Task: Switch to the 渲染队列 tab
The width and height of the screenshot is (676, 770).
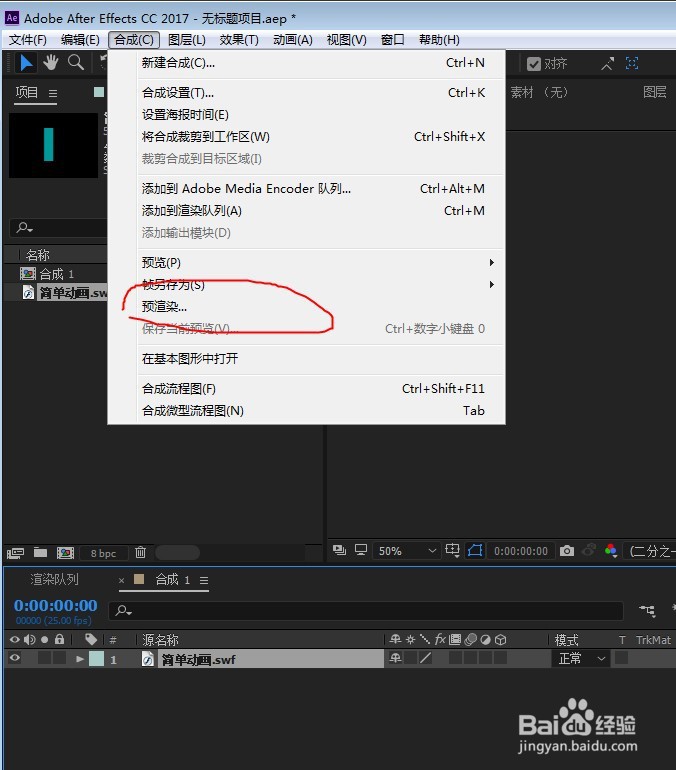Action: point(54,580)
